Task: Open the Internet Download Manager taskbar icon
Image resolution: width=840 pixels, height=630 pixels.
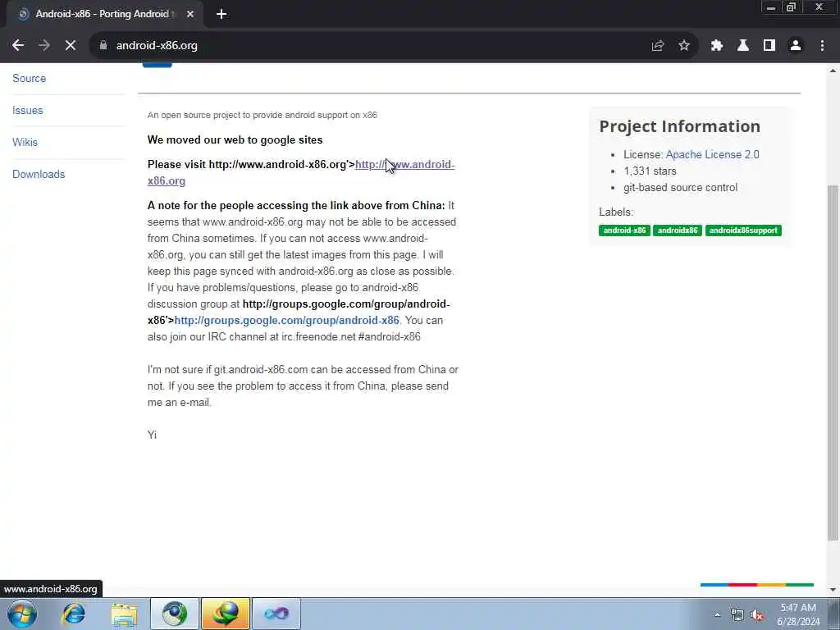Action: 226,614
